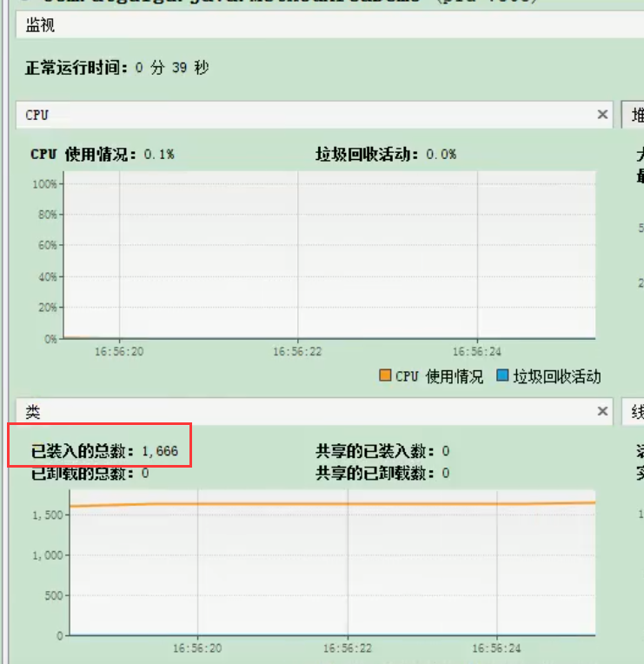The height and width of the screenshot is (664, 644).
Task: Click the CPU panel title bar
Action: click(314, 115)
